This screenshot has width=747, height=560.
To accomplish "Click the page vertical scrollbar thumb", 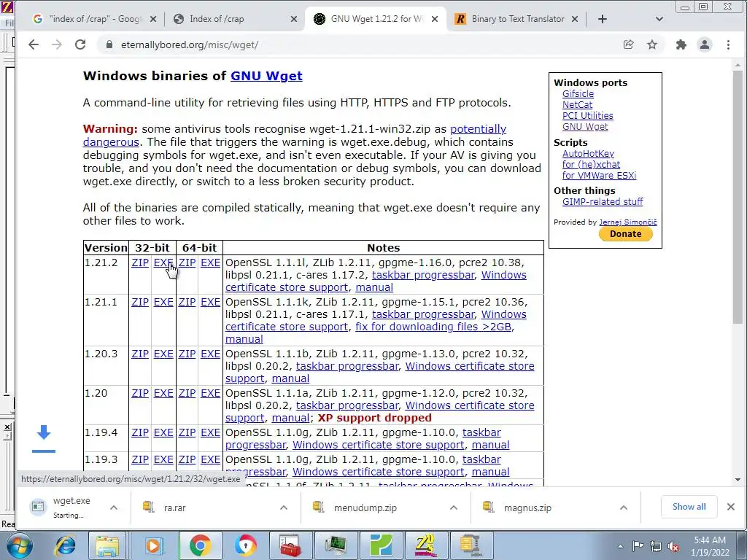I will pyautogui.click(x=738, y=198).
